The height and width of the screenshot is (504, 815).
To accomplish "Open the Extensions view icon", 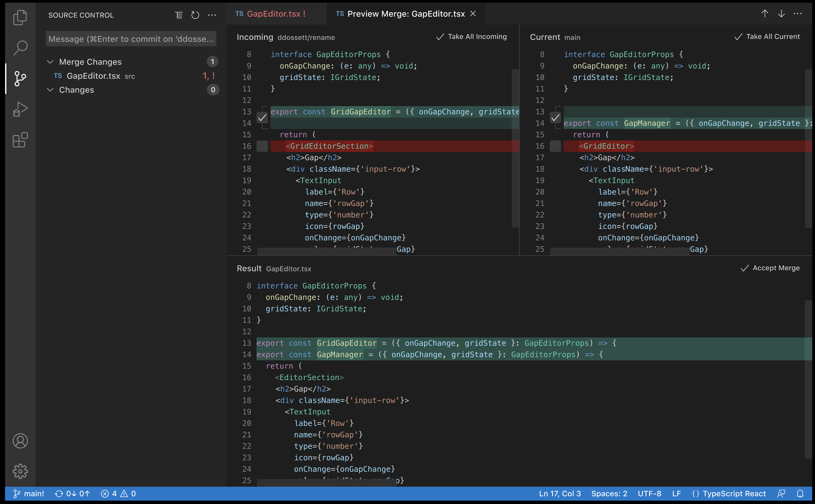I will coord(20,140).
